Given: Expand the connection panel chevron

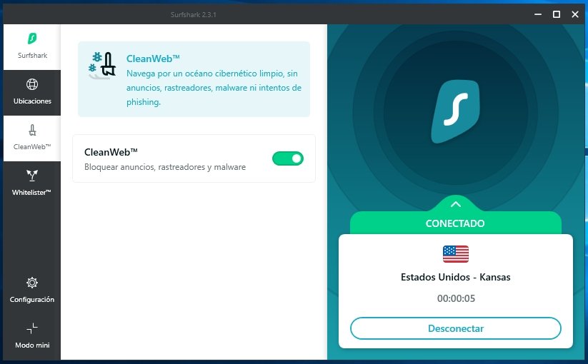Looking at the screenshot, I should [456, 204].
